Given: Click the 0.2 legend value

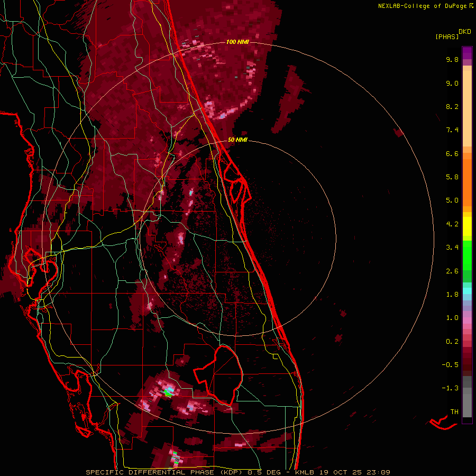Looking at the screenshot, I should 452,342.
